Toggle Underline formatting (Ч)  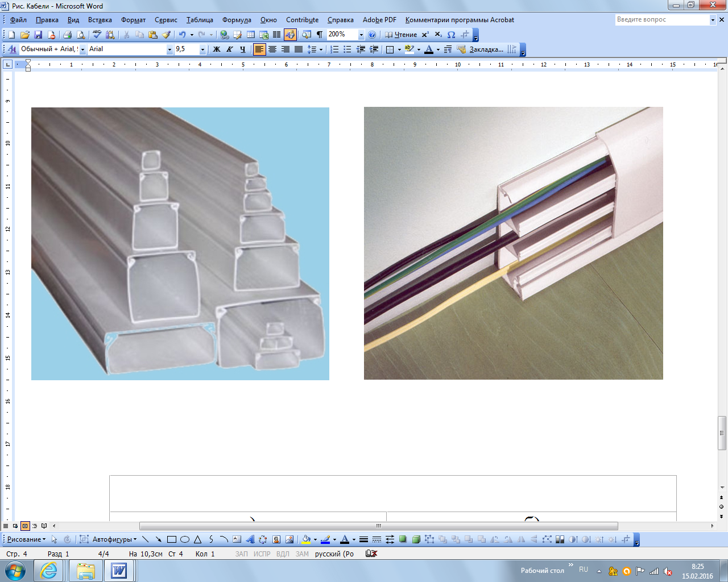[243, 49]
